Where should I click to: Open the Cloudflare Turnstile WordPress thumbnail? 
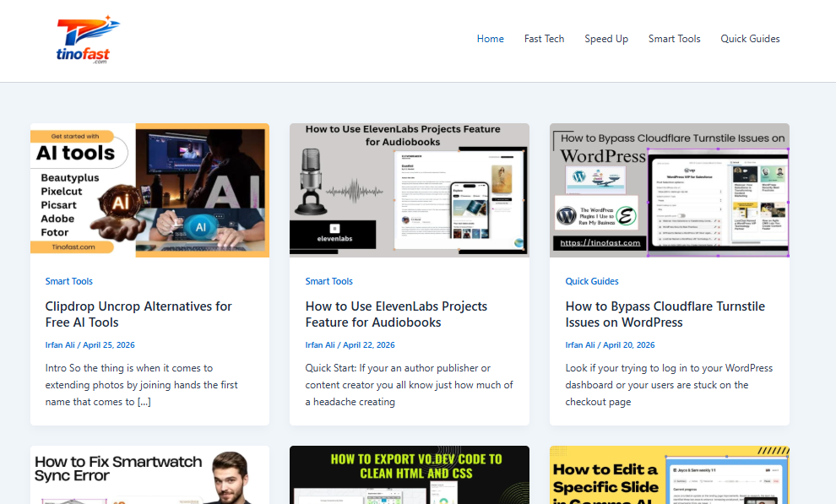pyautogui.click(x=670, y=190)
